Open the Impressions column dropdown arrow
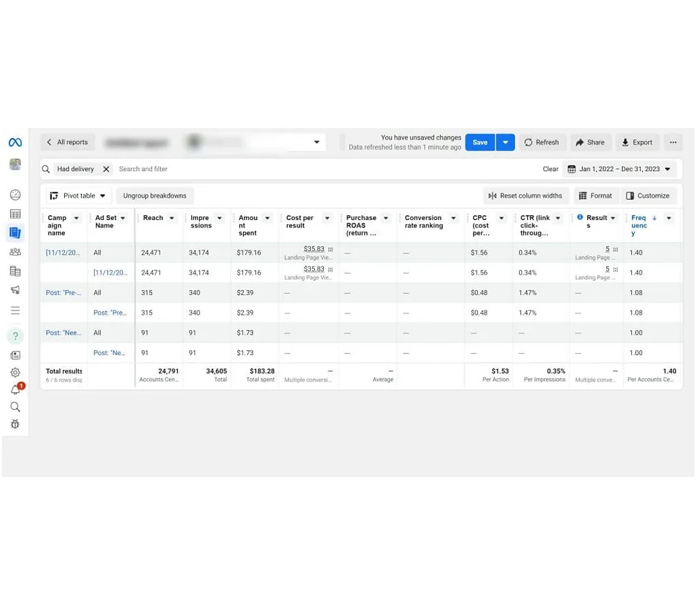This screenshot has height=616, width=696. (220, 218)
